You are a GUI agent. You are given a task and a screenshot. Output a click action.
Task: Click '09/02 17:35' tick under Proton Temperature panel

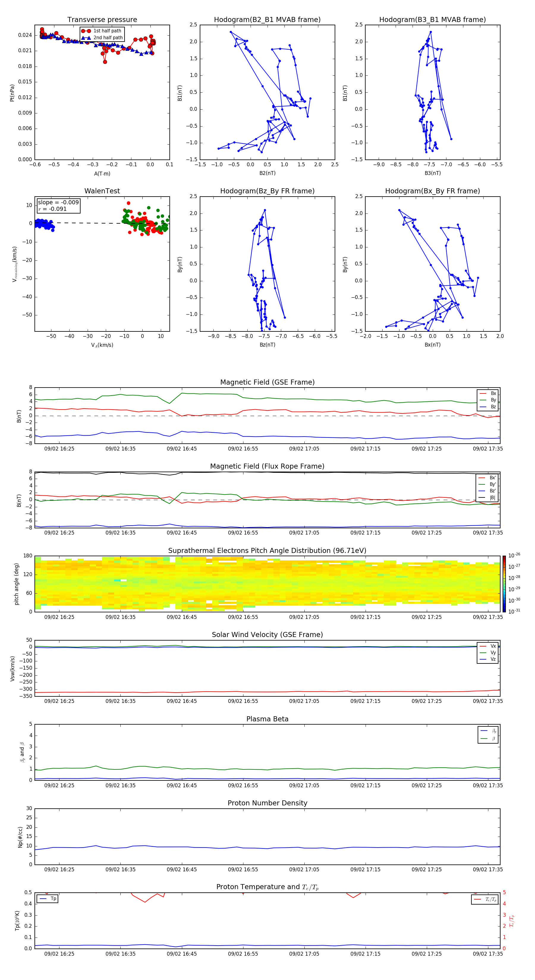[x=488, y=954]
